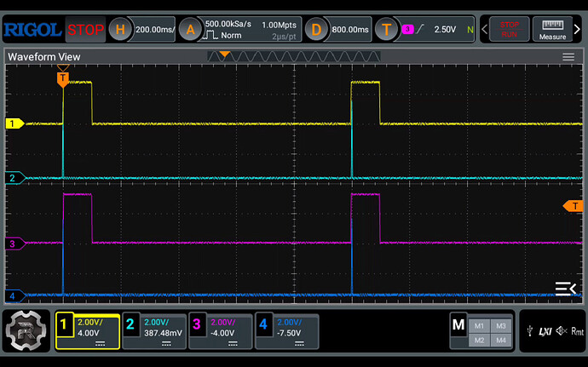Select channel 4 blue settings box
This screenshot has height=367, width=588.
[x=285, y=331]
